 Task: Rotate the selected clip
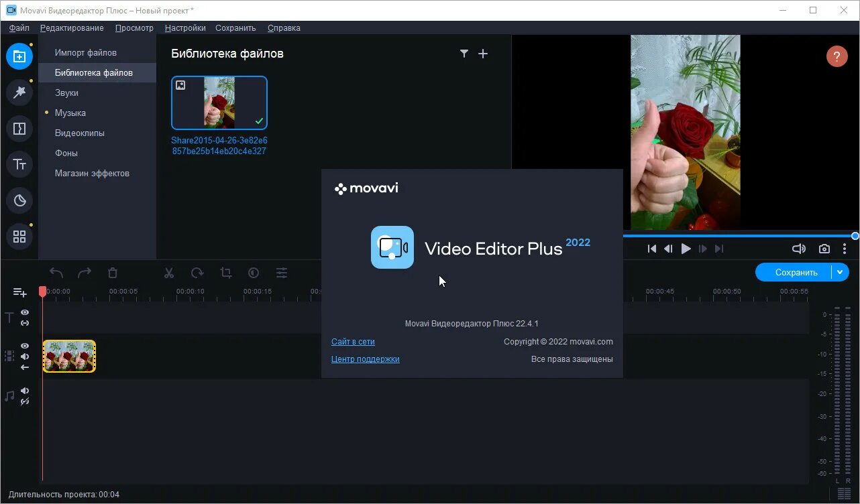[x=197, y=273]
